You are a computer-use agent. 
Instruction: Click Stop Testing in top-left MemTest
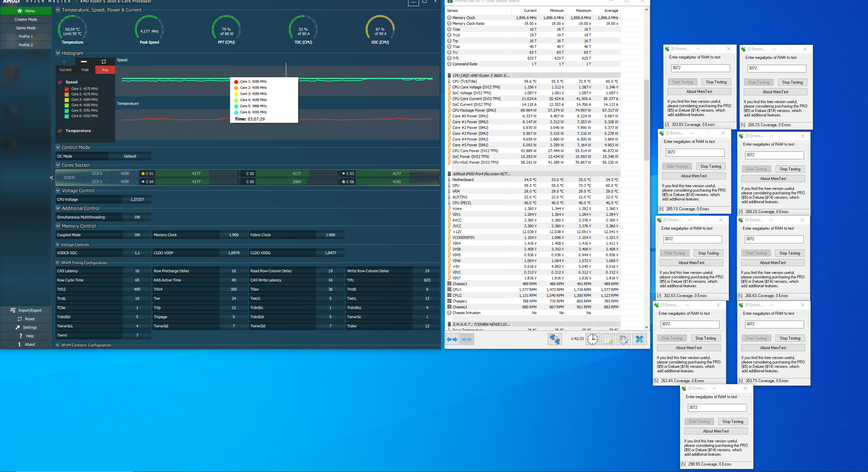716,82
